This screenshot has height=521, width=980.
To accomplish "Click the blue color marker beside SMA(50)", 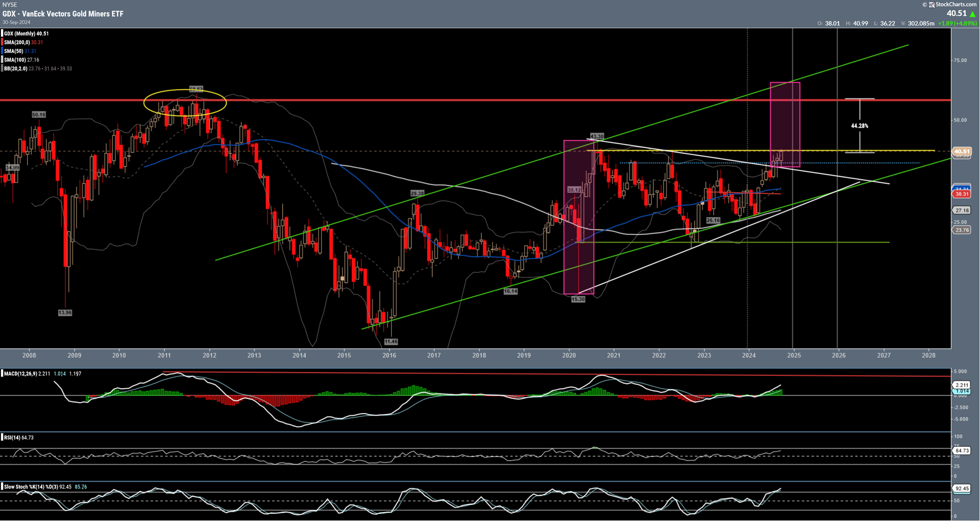I will pyautogui.click(x=2, y=51).
